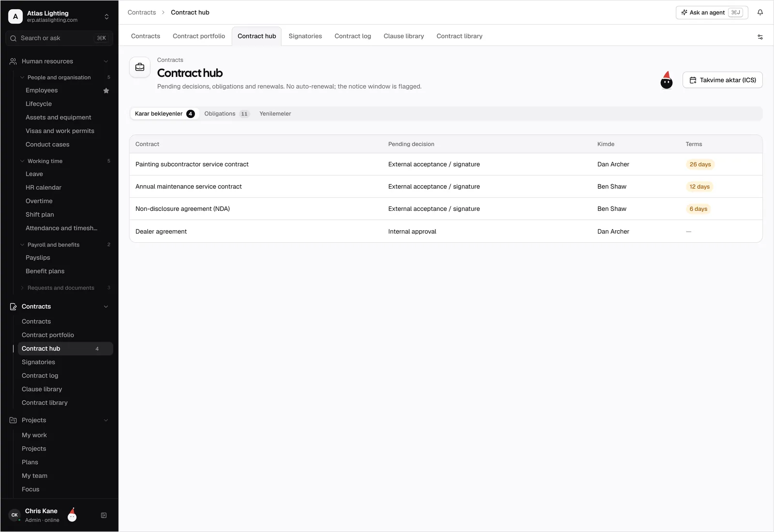The width and height of the screenshot is (774, 532).
Task: Click the Ask an agent button
Action: coord(712,13)
